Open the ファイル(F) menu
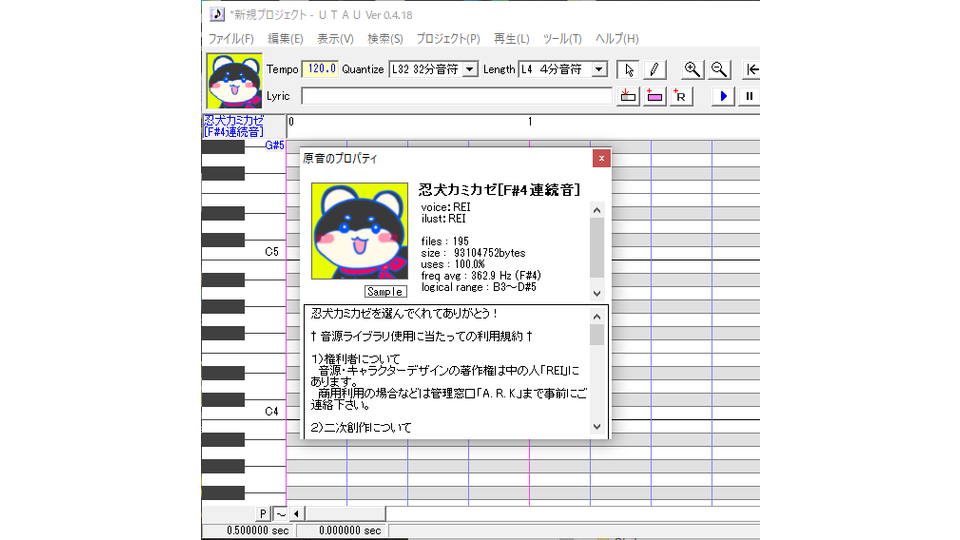The height and width of the screenshot is (540, 960). coord(230,39)
